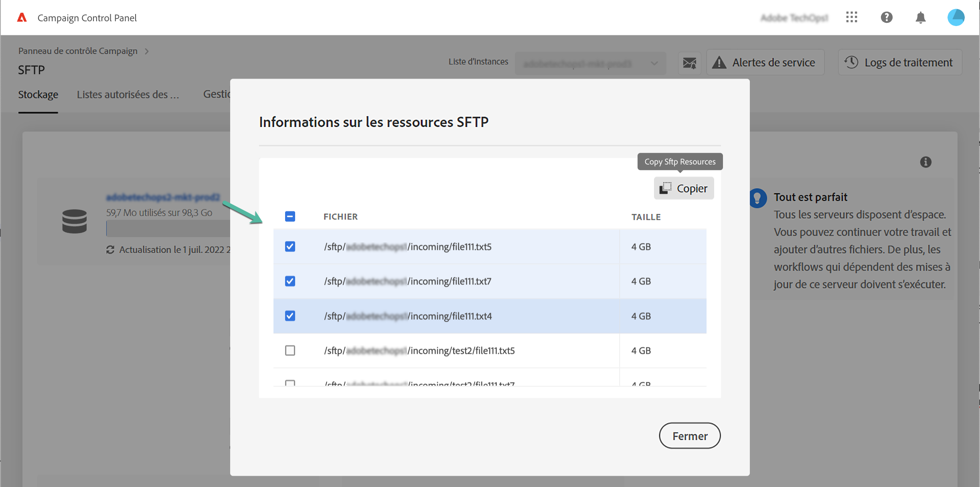Click the database storage icon
Screen dimensions: 980x487
coord(75,221)
